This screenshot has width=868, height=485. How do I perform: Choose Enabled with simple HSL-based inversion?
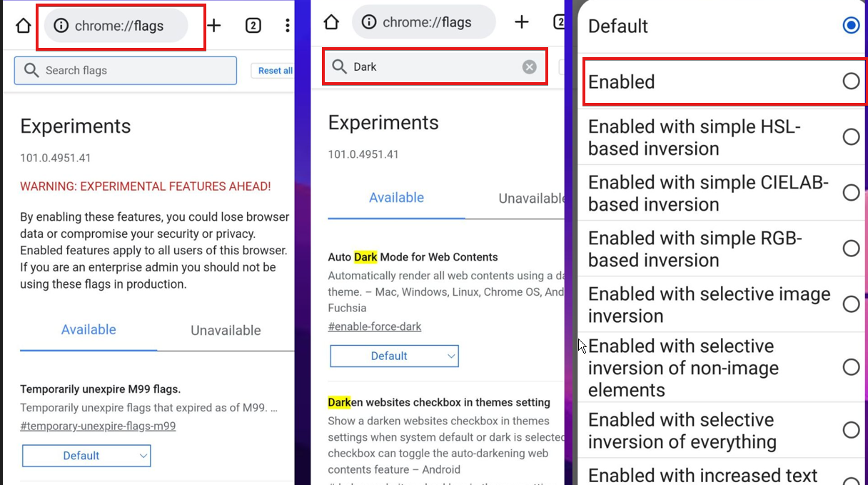coord(851,136)
